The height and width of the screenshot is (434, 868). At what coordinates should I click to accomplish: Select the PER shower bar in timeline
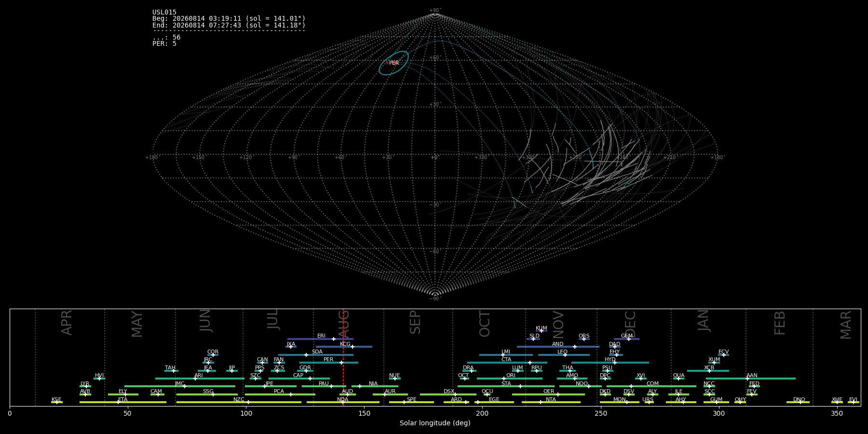pos(328,363)
